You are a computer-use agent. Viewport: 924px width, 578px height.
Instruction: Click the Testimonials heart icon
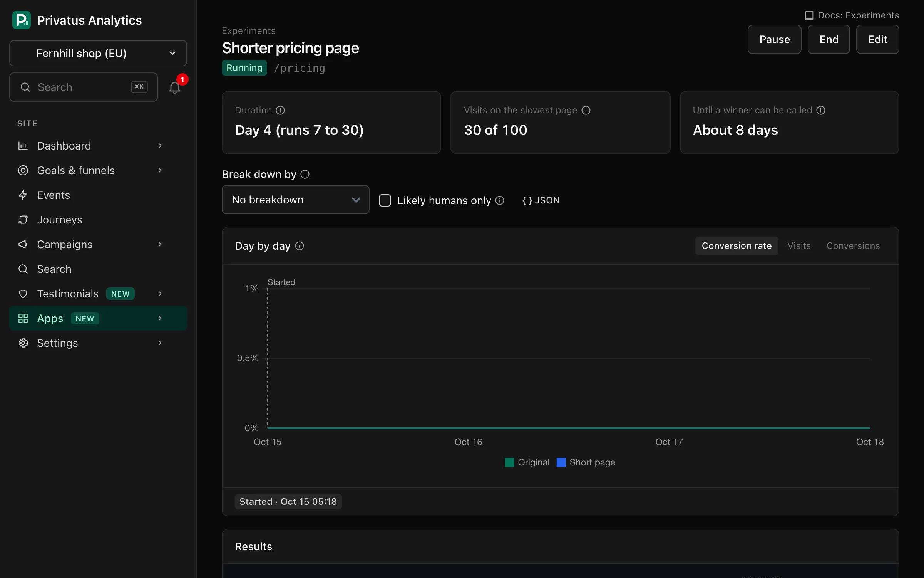click(23, 294)
